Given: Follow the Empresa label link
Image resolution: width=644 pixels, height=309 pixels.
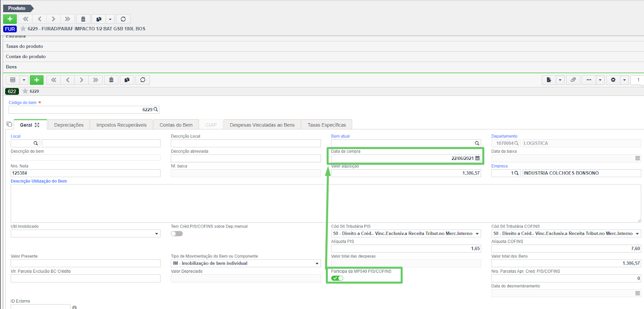Looking at the screenshot, I should click(x=499, y=166).
